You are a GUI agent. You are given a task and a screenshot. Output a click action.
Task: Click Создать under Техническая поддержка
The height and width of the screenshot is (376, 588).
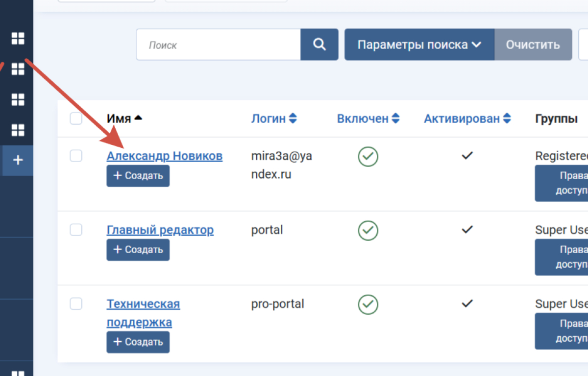click(x=138, y=342)
